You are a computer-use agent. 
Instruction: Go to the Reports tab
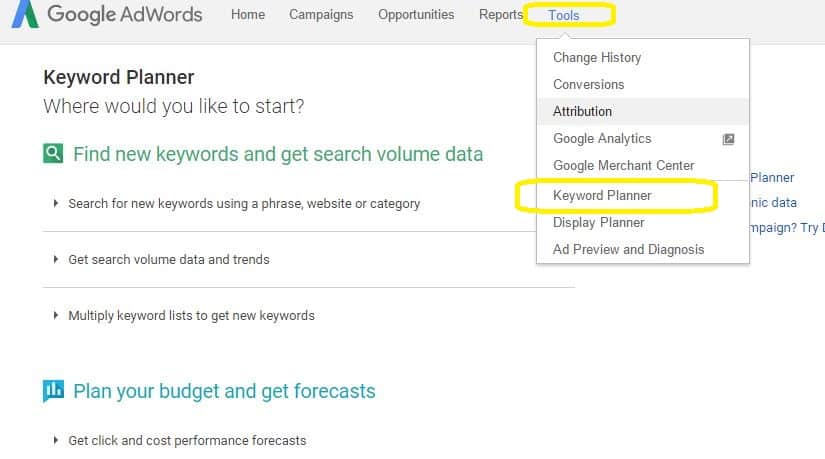500,15
